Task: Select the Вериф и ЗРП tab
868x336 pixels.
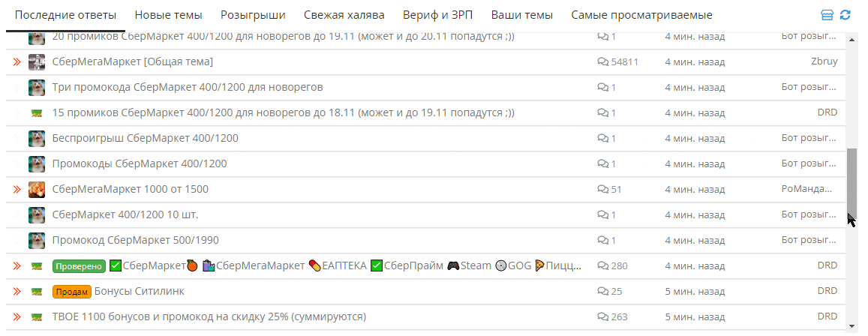Action: pos(438,15)
